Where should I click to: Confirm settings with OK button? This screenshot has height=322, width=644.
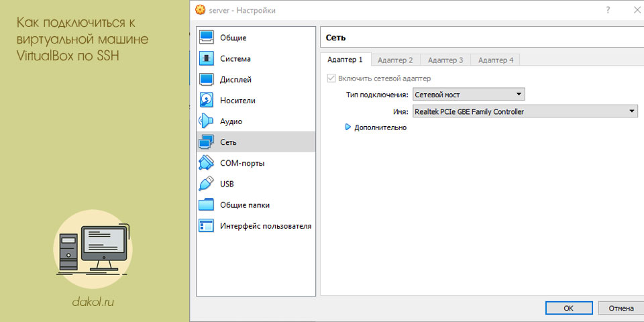569,308
